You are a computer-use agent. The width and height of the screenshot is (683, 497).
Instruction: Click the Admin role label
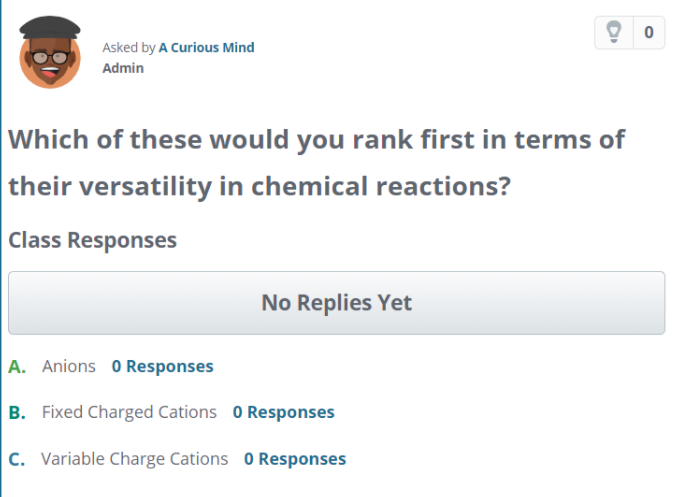pos(123,68)
